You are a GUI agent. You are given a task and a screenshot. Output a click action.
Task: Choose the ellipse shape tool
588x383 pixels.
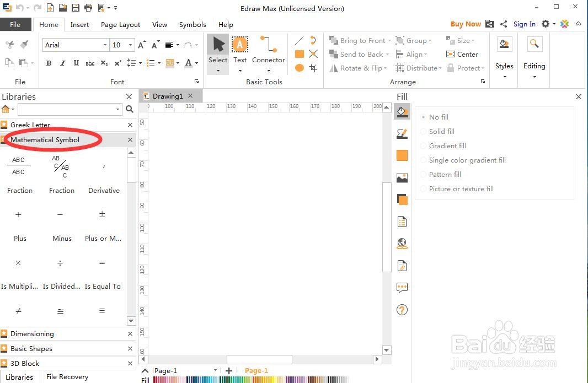pyautogui.click(x=300, y=68)
